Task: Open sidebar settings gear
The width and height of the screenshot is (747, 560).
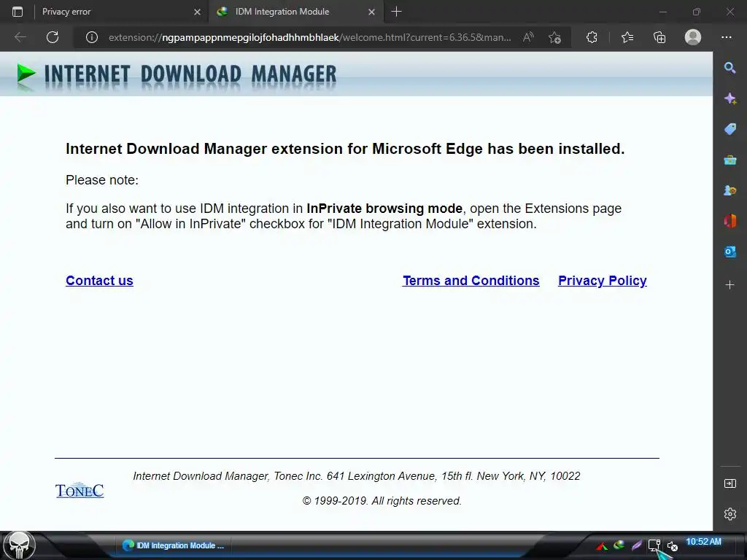Action: [x=729, y=514]
